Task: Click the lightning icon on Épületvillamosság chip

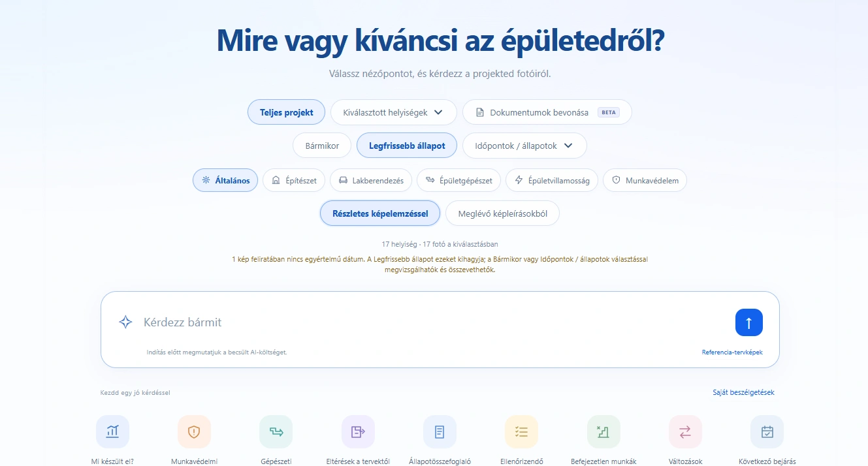Action: point(519,180)
